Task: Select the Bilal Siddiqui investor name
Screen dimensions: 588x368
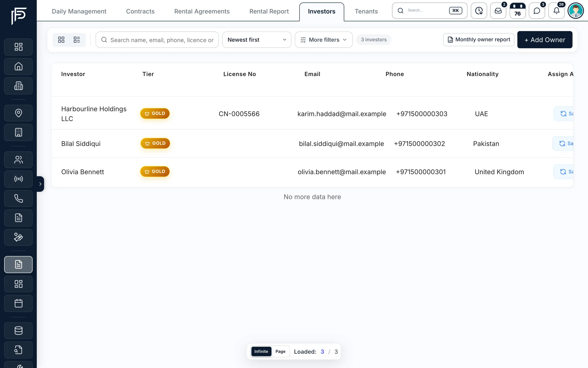Action: pos(81,144)
